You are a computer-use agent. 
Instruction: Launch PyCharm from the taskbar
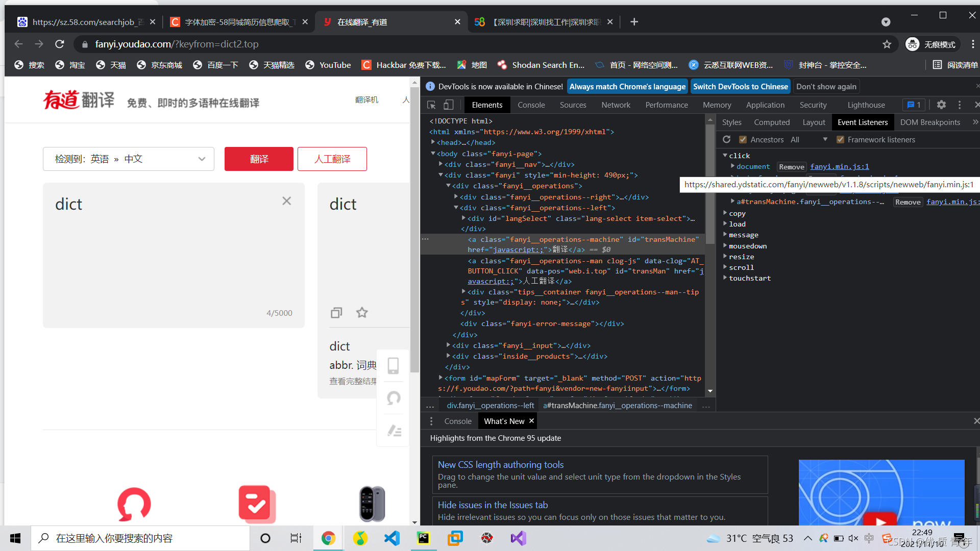click(423, 538)
